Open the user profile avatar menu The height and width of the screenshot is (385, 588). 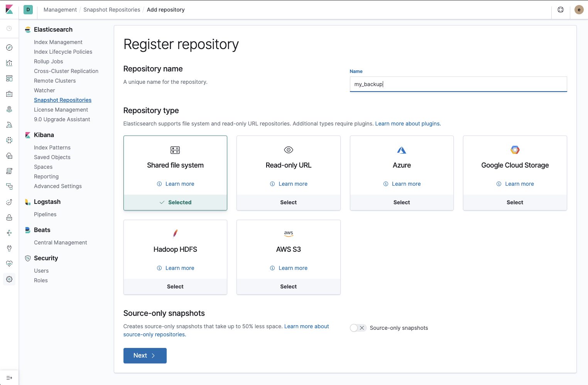pyautogui.click(x=579, y=9)
